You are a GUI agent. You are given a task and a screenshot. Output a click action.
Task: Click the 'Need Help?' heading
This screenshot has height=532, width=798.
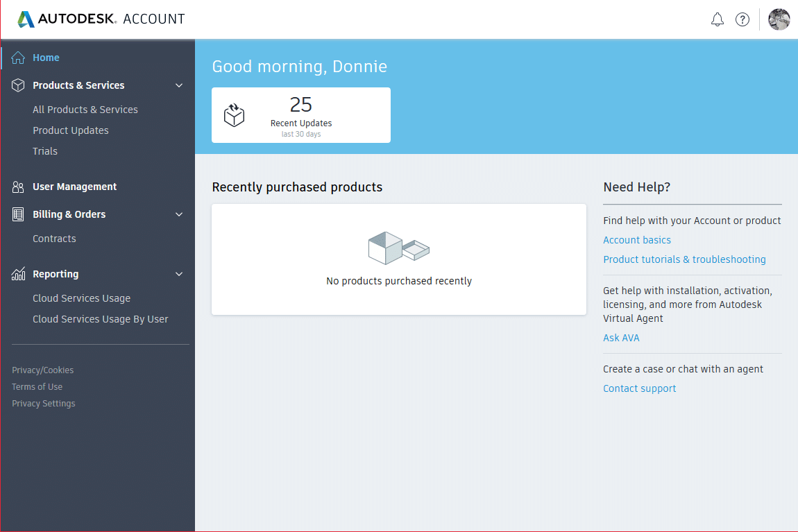coord(637,187)
